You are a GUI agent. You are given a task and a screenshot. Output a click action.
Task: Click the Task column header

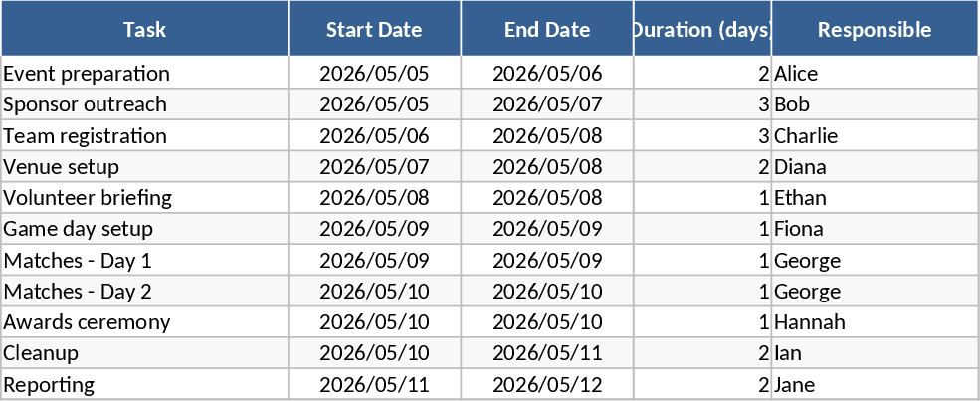pyautogui.click(x=144, y=29)
